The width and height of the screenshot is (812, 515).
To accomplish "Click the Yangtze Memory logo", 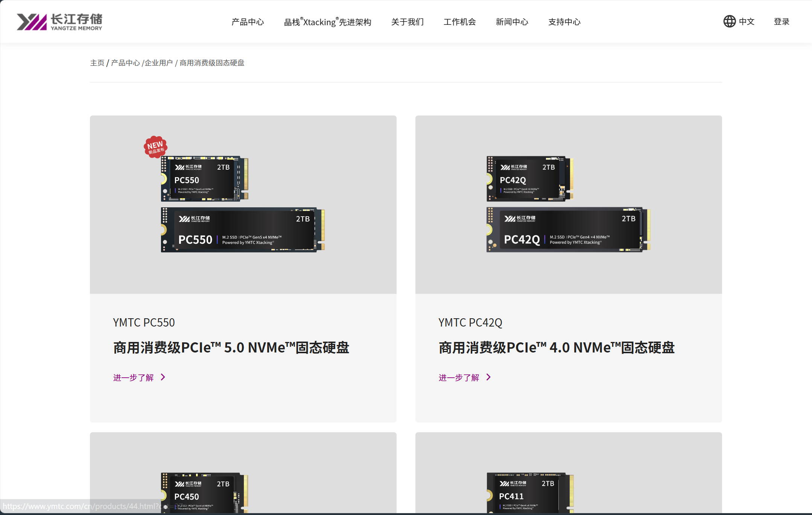I will pyautogui.click(x=59, y=22).
